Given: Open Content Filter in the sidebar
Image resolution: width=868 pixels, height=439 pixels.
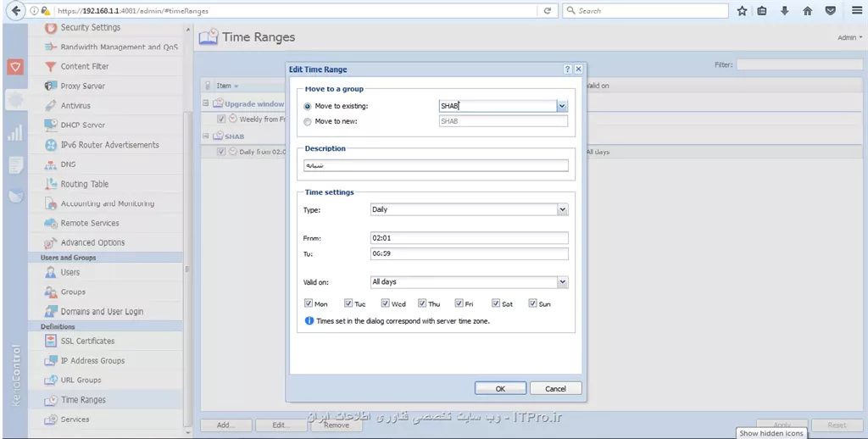Looking at the screenshot, I should tap(84, 66).
